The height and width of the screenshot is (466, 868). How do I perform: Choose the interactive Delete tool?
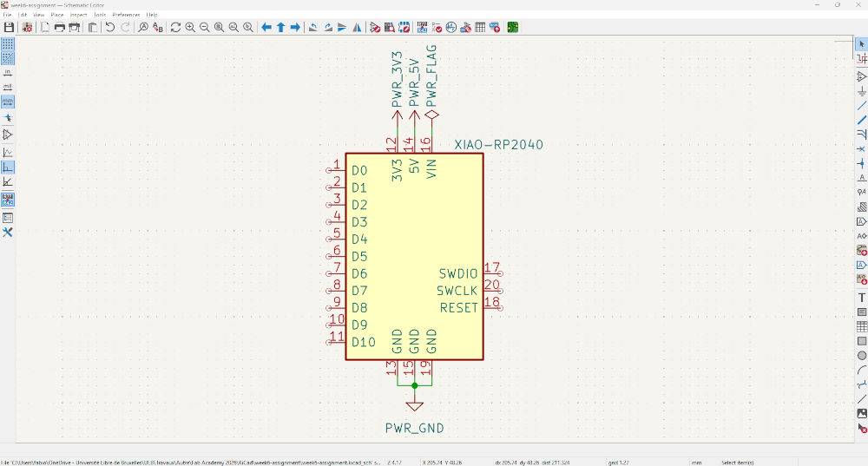pos(861,428)
